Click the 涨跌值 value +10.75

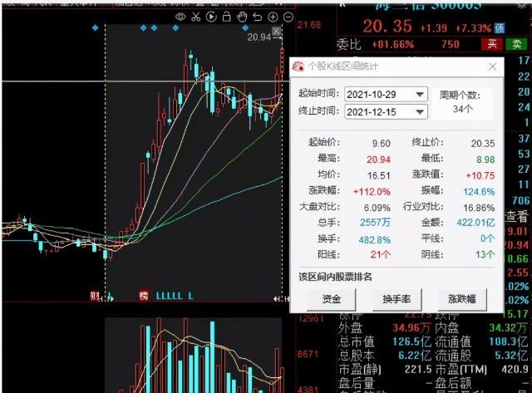click(480, 175)
